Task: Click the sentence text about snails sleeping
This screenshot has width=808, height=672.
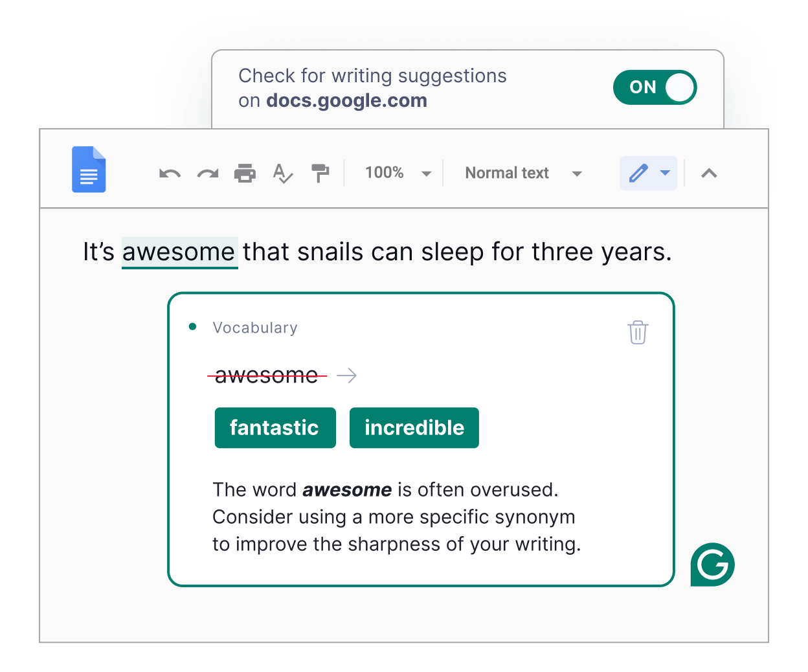Action: click(377, 252)
